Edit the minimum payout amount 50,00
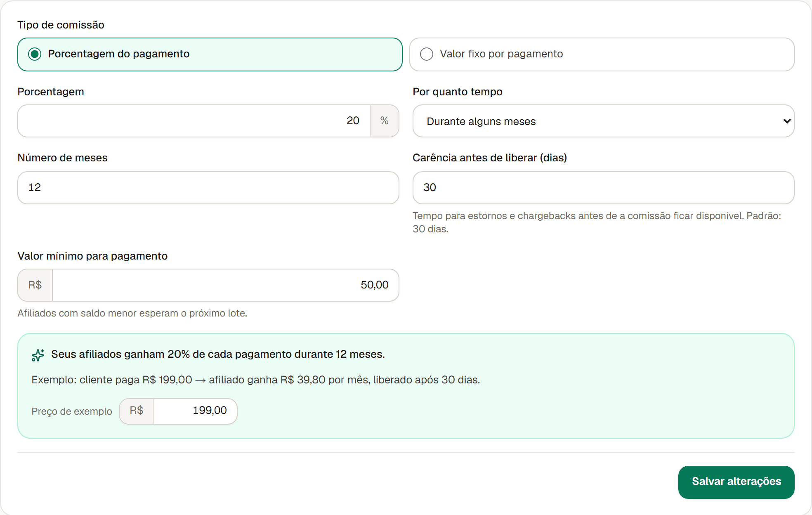This screenshot has width=812, height=515. pyautogui.click(x=225, y=285)
